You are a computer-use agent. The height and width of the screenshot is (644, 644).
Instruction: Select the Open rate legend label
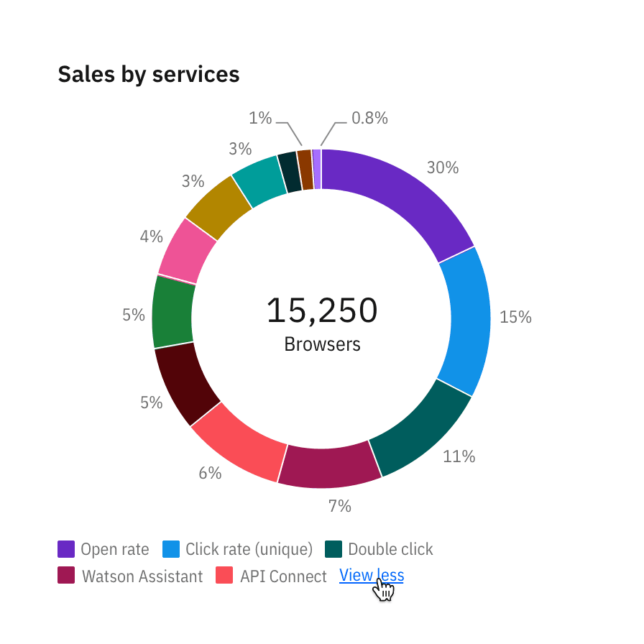point(115,550)
